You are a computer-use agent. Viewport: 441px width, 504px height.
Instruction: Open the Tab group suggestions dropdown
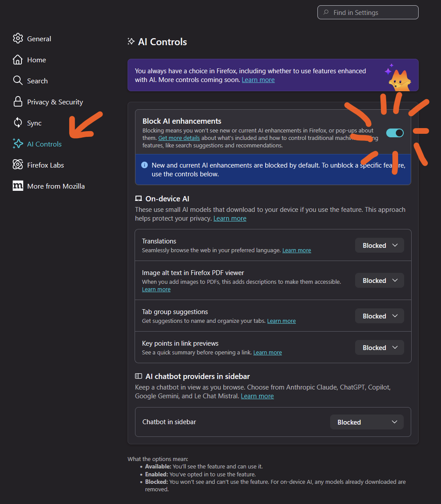tap(379, 316)
